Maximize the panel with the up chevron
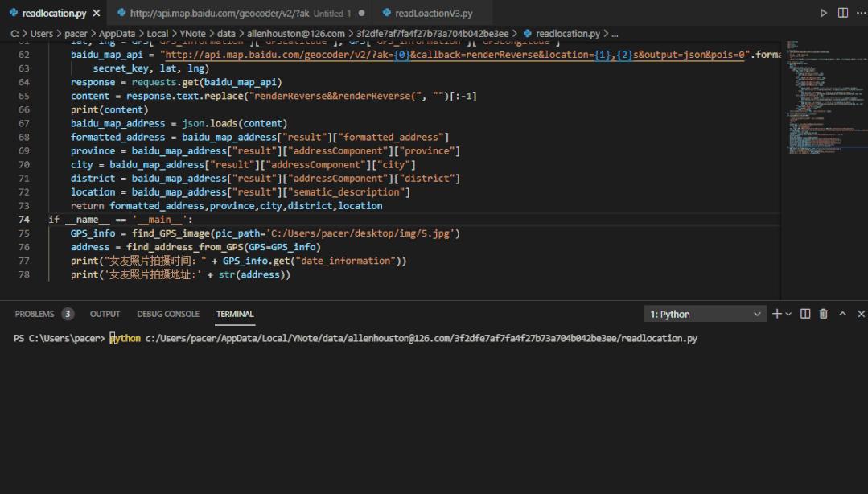 tap(842, 314)
